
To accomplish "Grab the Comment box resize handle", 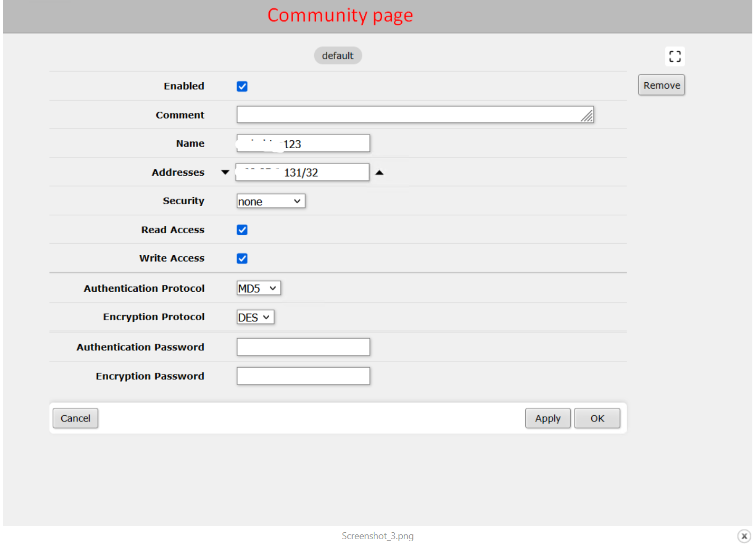I will (x=587, y=116).
